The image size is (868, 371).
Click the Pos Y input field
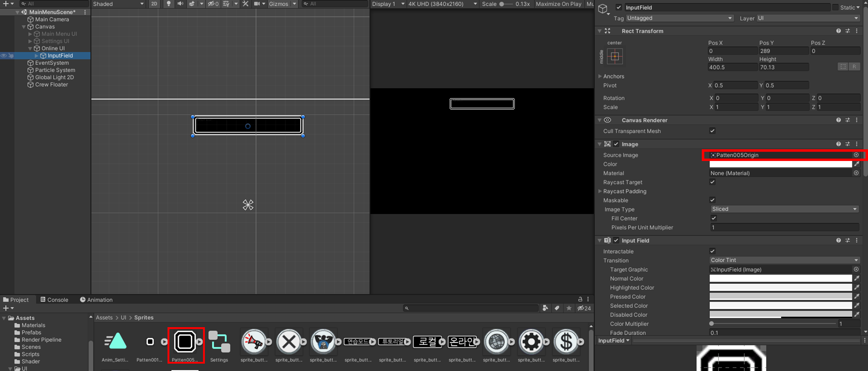pos(784,51)
